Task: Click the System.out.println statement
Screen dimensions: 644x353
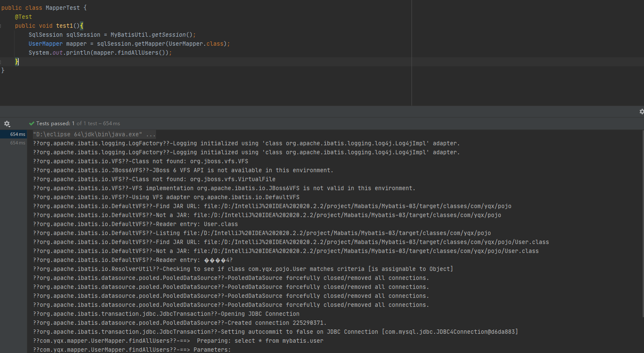Action: click(x=100, y=53)
